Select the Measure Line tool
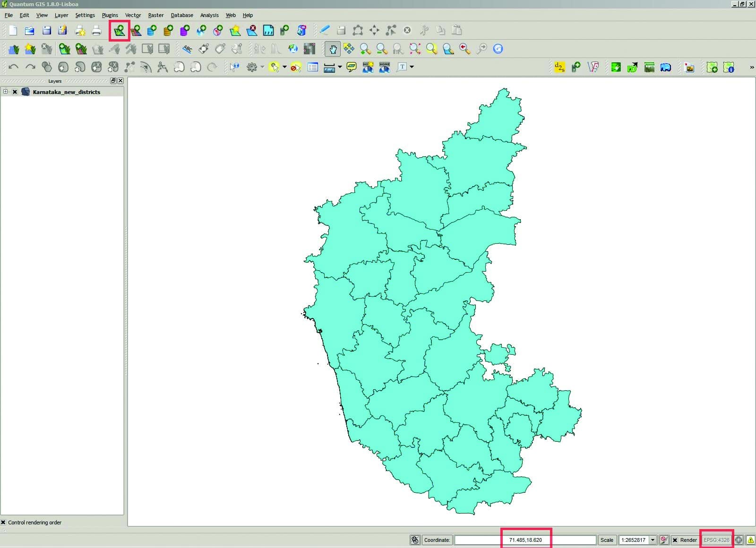The width and height of the screenshot is (756, 548). click(x=328, y=67)
